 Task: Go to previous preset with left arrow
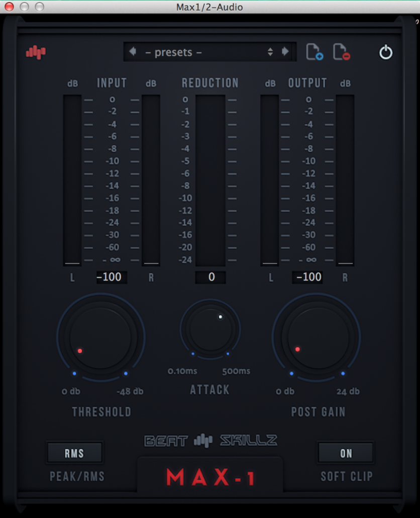coord(133,51)
